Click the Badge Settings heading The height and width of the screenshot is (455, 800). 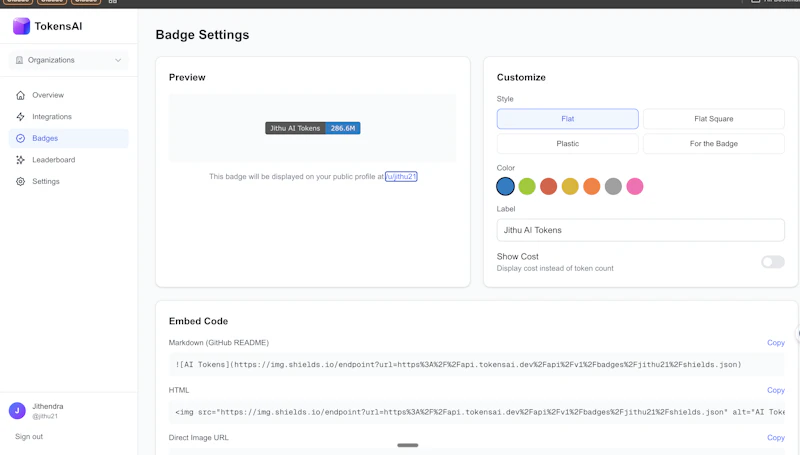pos(203,35)
